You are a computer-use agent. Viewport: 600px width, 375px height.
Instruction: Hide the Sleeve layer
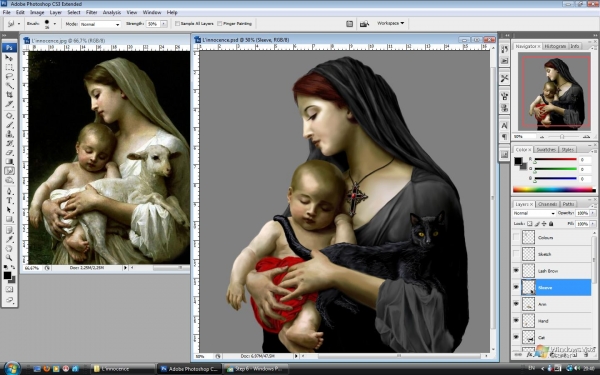click(516, 287)
